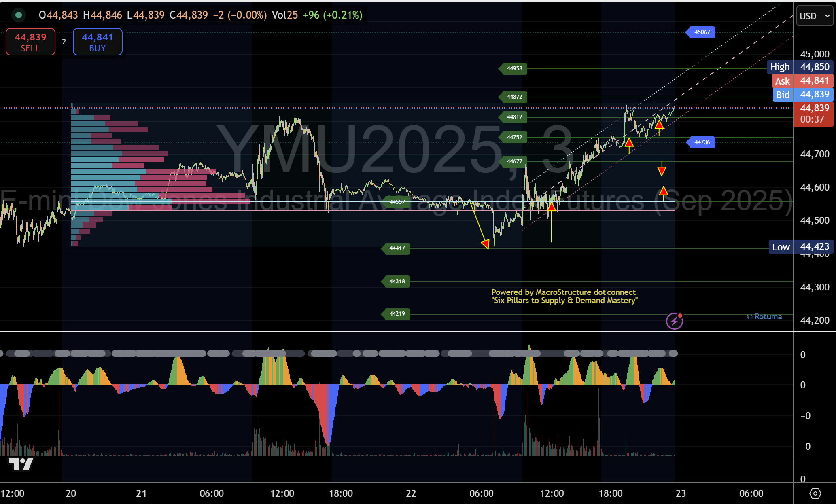This screenshot has width=836, height=504.
Task: Click the red down-arrow marker near 44417
Action: click(485, 244)
